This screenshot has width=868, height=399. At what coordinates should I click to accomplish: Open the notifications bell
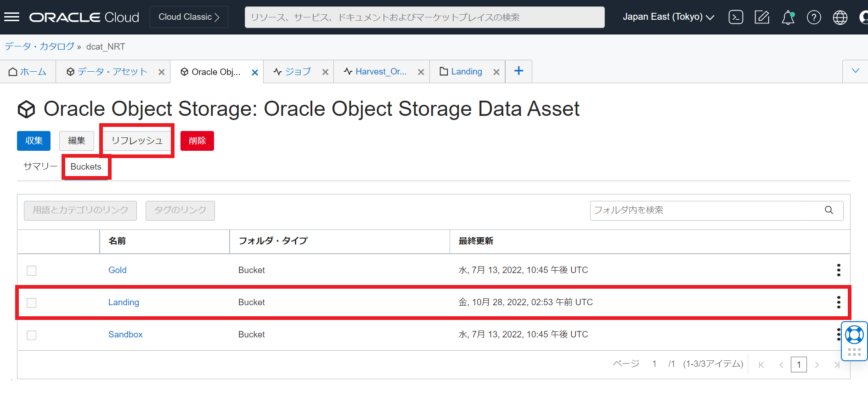click(788, 17)
